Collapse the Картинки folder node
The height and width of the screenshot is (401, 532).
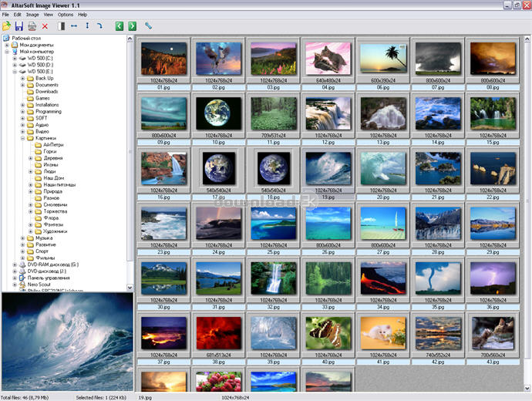click(22, 138)
